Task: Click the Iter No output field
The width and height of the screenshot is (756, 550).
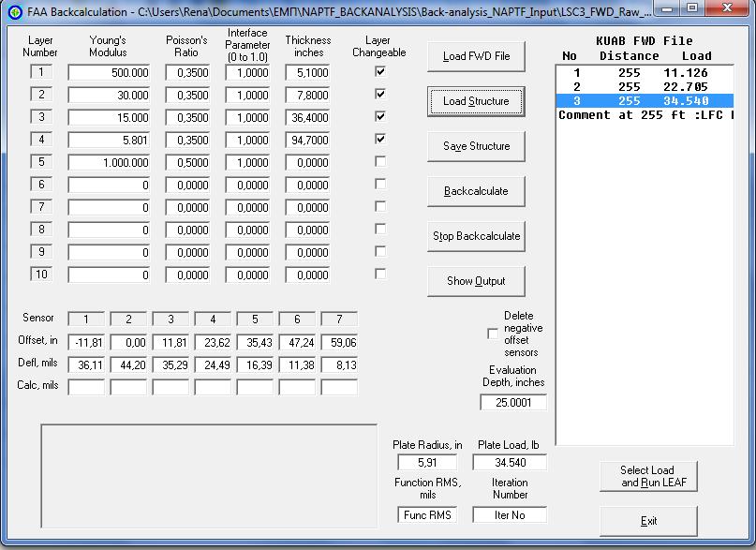Action: [511, 514]
